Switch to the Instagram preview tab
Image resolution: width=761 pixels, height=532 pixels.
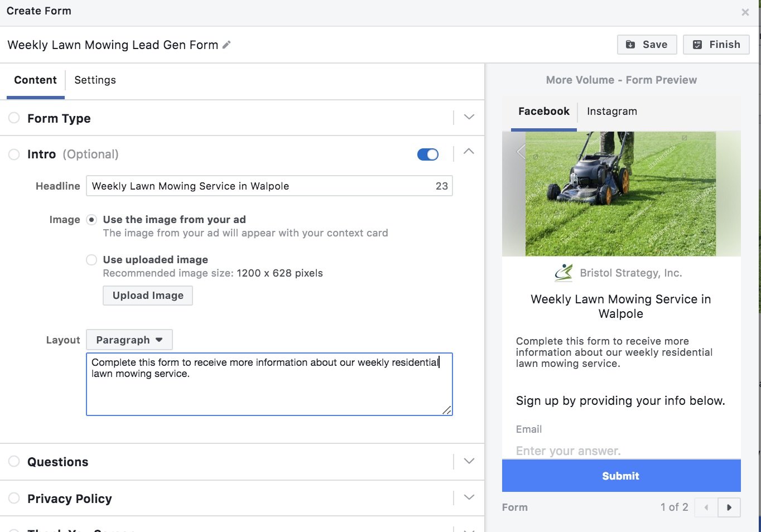(611, 111)
